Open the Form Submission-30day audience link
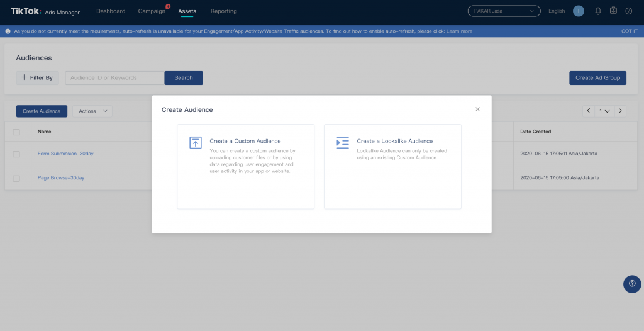 [x=65, y=154]
